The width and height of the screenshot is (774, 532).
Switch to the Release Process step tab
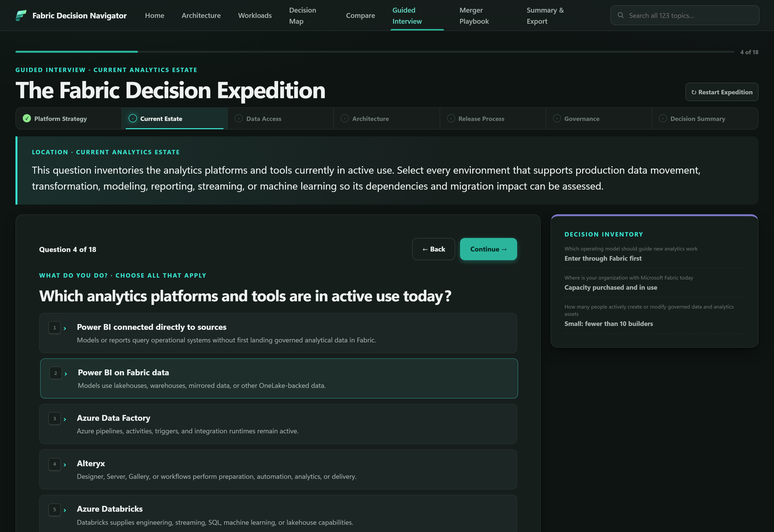point(493,118)
